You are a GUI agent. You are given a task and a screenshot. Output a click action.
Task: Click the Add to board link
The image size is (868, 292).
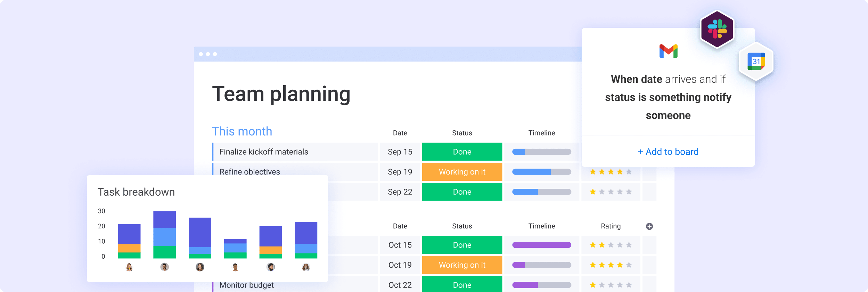(x=668, y=152)
